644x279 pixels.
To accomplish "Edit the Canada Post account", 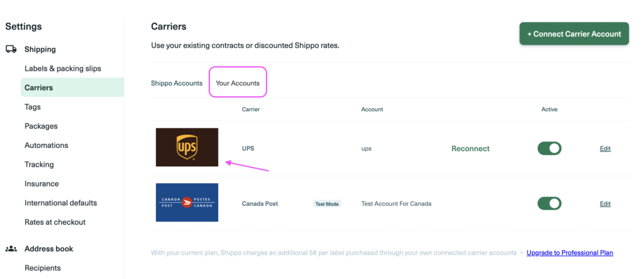I will (605, 204).
